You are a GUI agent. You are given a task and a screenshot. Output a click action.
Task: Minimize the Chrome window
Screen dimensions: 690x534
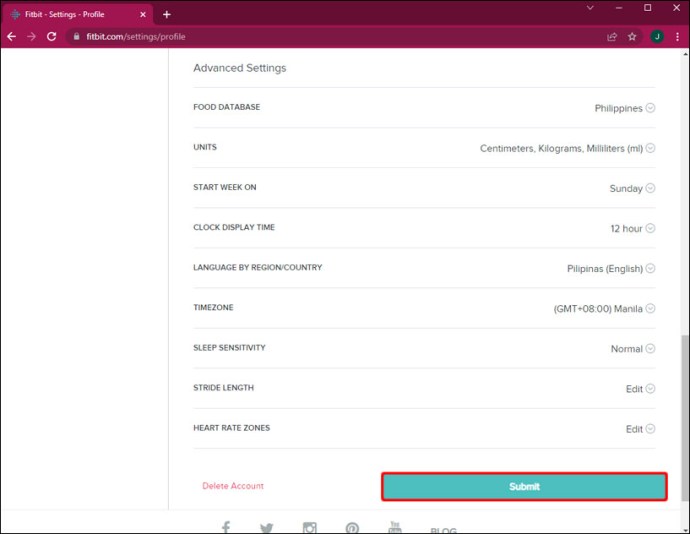pos(619,7)
